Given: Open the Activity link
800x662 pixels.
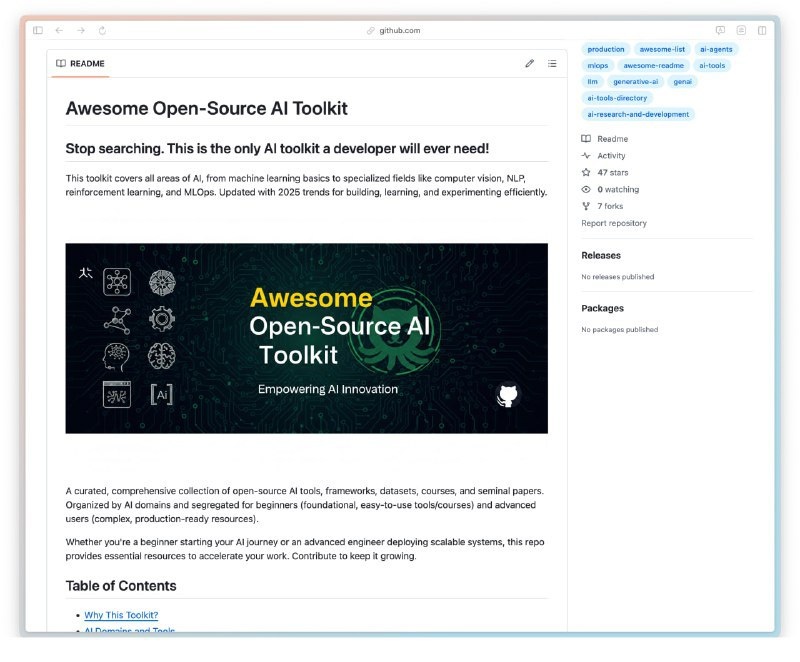Looking at the screenshot, I should [x=611, y=156].
